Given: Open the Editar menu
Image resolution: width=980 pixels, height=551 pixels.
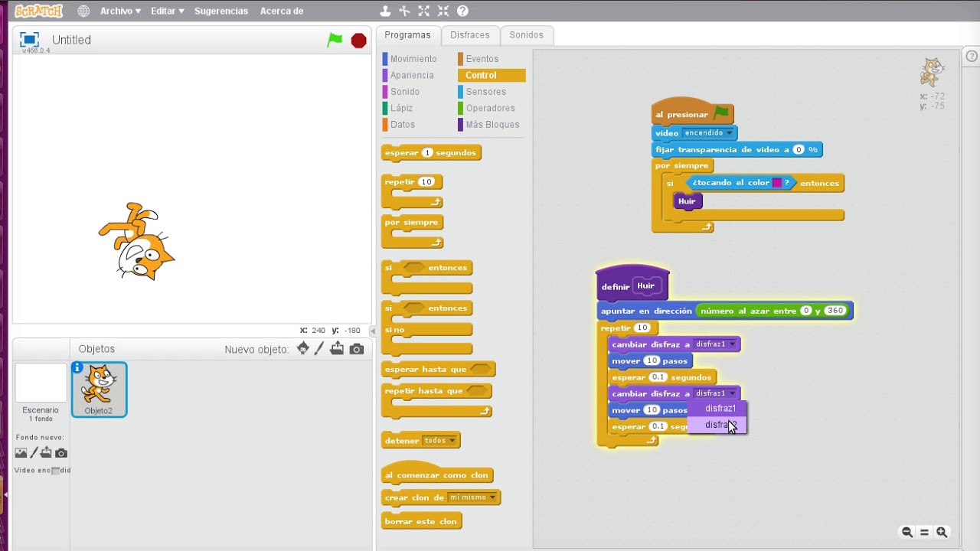Looking at the screenshot, I should coord(167,11).
